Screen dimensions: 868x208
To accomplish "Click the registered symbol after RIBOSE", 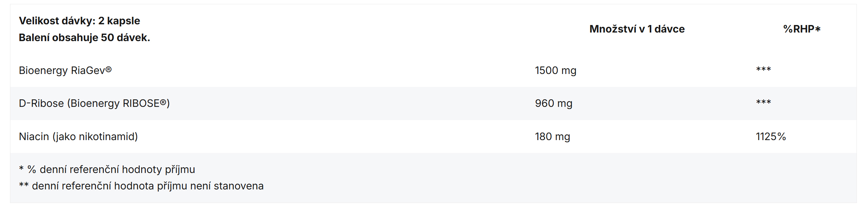I will pyautogui.click(x=163, y=103).
